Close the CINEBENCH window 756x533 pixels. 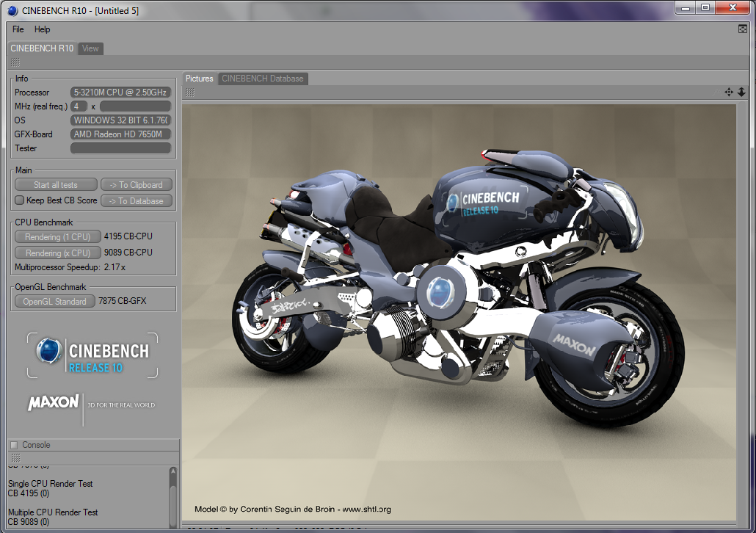(733, 8)
